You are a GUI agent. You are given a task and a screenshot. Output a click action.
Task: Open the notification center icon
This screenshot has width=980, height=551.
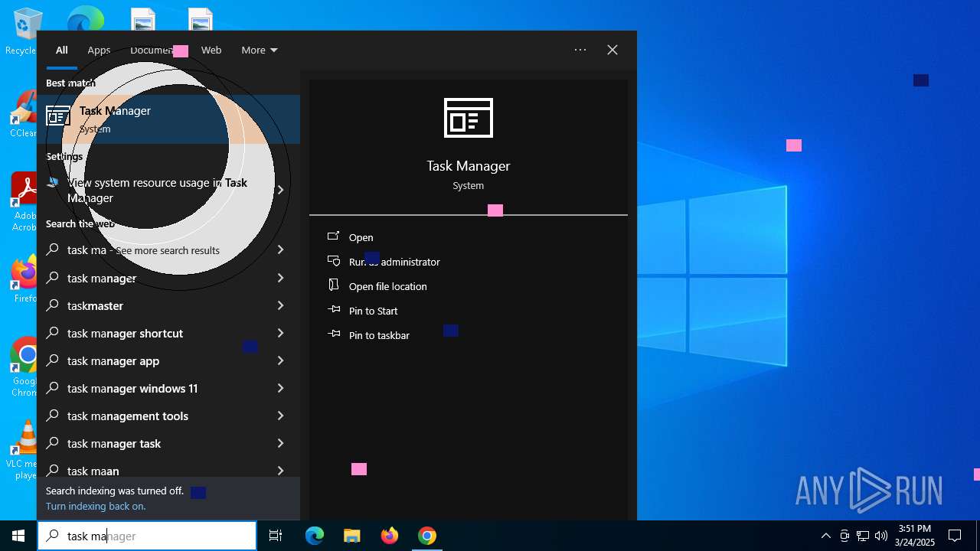[x=955, y=536]
